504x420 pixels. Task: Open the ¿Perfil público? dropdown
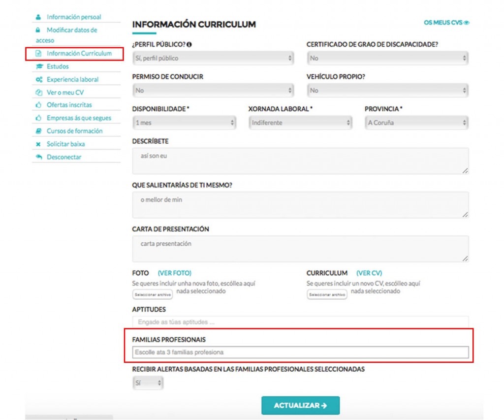click(213, 58)
